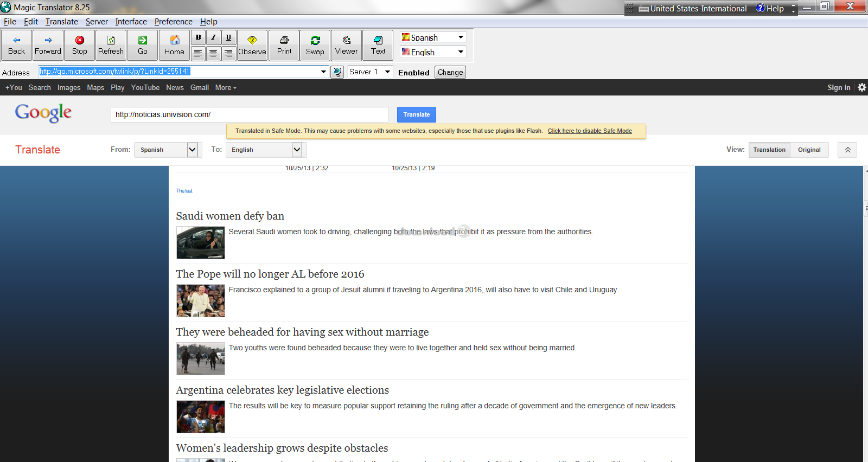The height and width of the screenshot is (462, 868).
Task: Click The last link
Action: 184,191
